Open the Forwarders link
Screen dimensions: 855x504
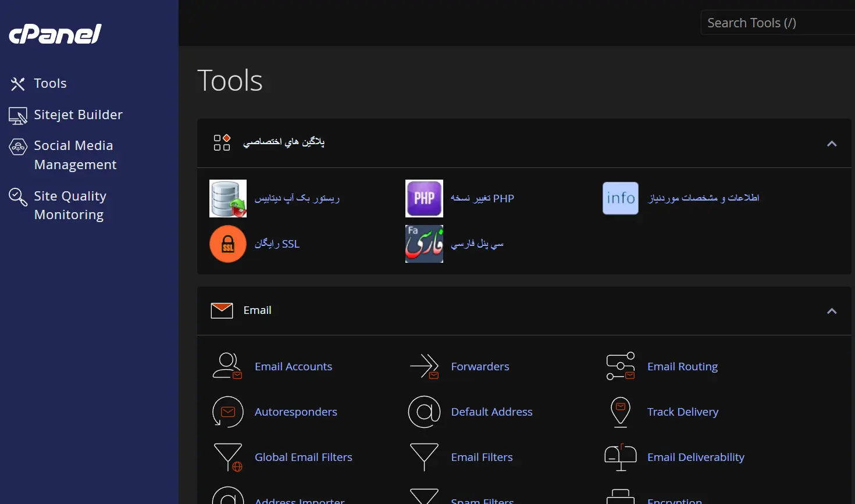[x=480, y=366]
